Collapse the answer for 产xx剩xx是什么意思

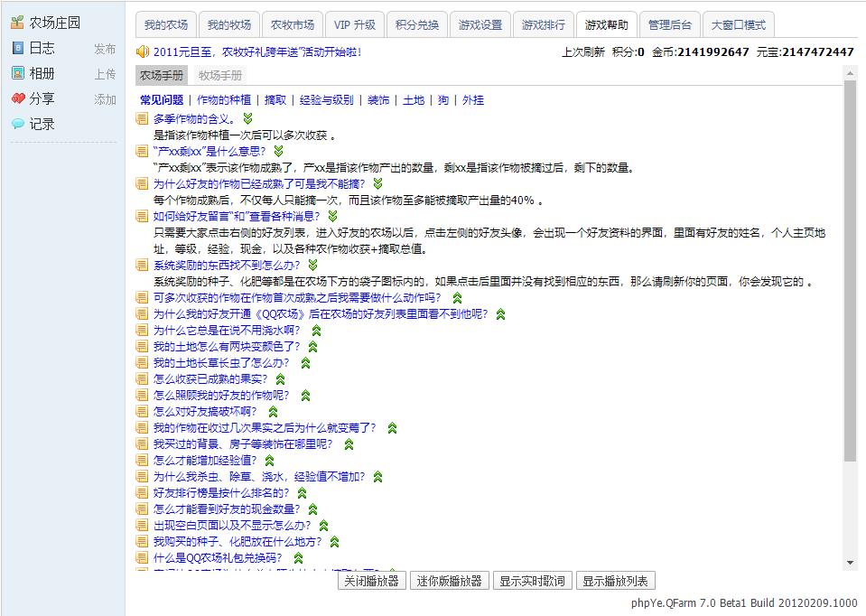pos(277,151)
